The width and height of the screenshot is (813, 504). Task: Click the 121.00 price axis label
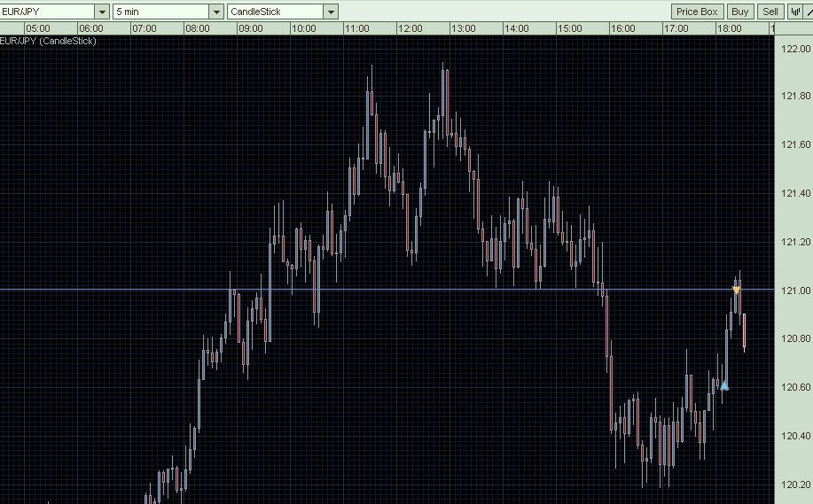(795, 291)
